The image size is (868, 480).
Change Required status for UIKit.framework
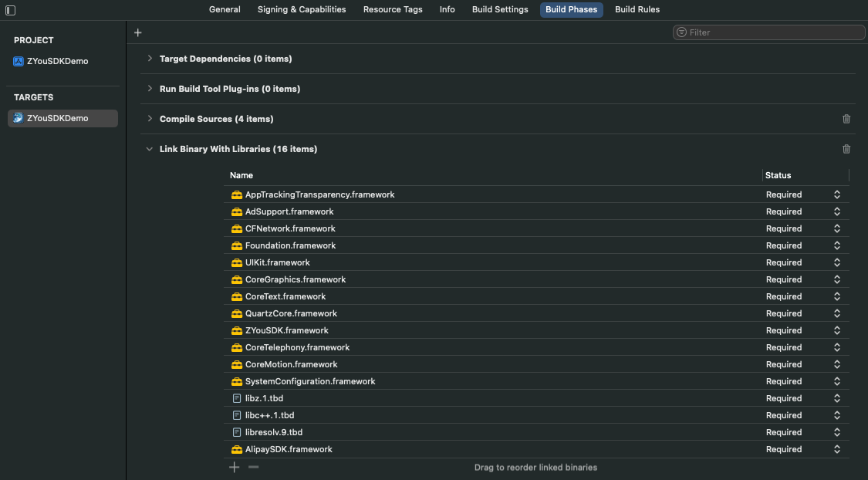pos(836,262)
